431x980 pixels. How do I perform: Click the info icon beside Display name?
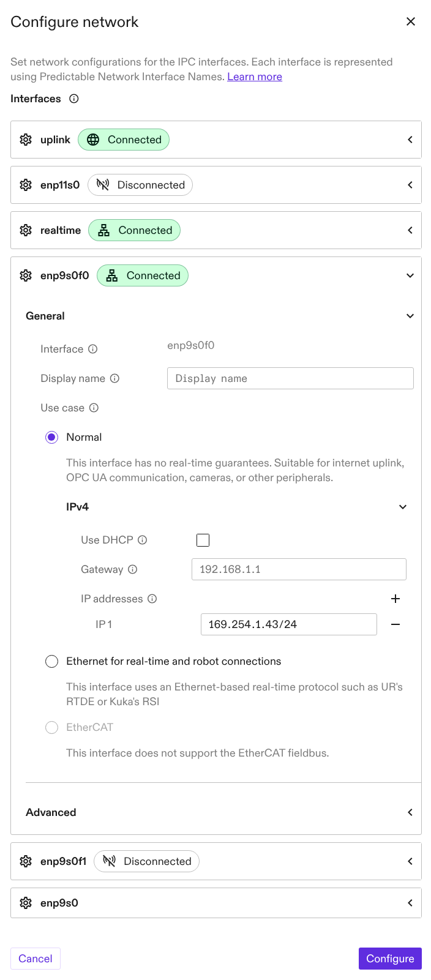pyautogui.click(x=114, y=378)
